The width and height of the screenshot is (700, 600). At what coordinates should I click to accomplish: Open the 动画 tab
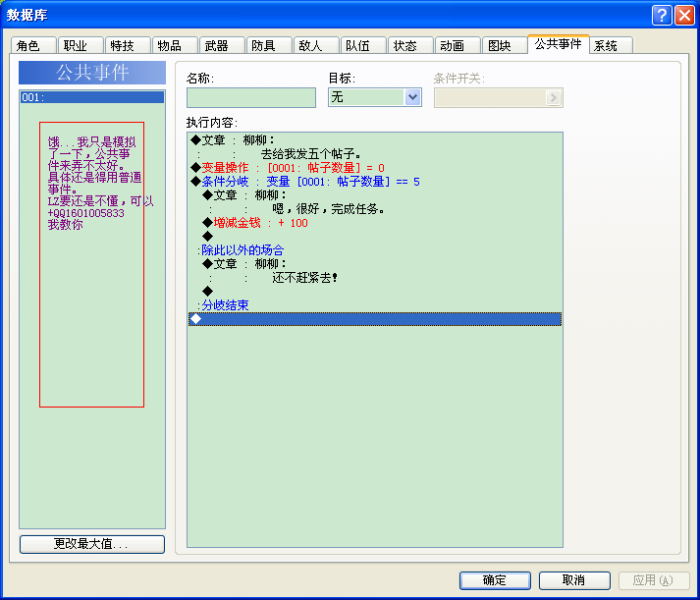coord(458,45)
